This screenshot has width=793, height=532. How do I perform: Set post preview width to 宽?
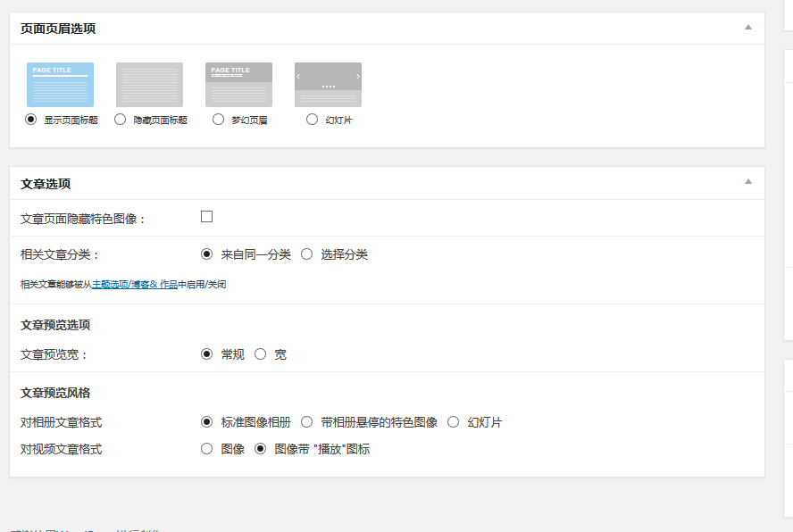261,354
